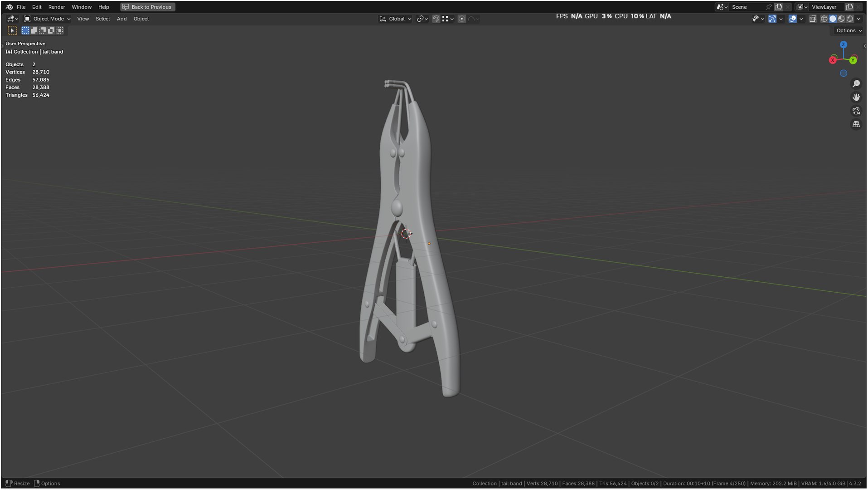
Task: Toggle the camera view icon
Action: (x=856, y=111)
